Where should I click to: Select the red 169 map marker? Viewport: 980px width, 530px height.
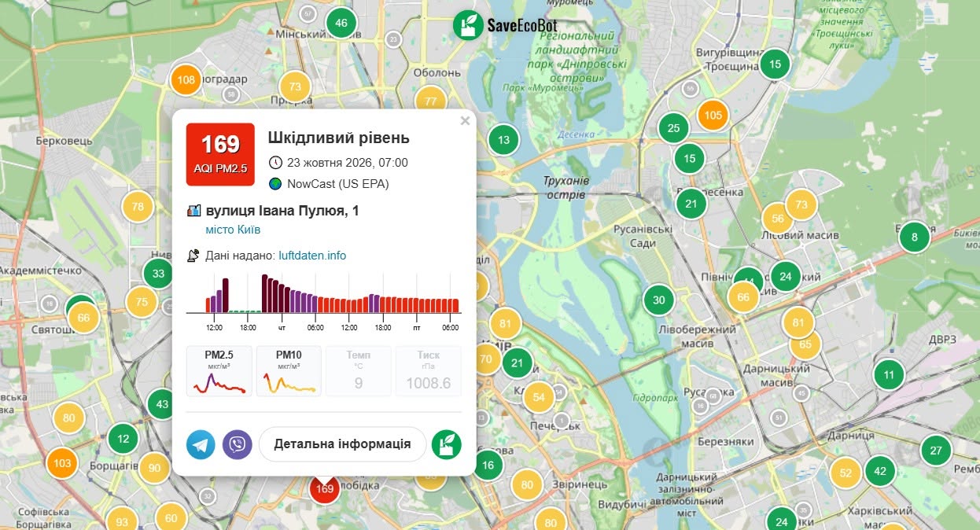324,488
